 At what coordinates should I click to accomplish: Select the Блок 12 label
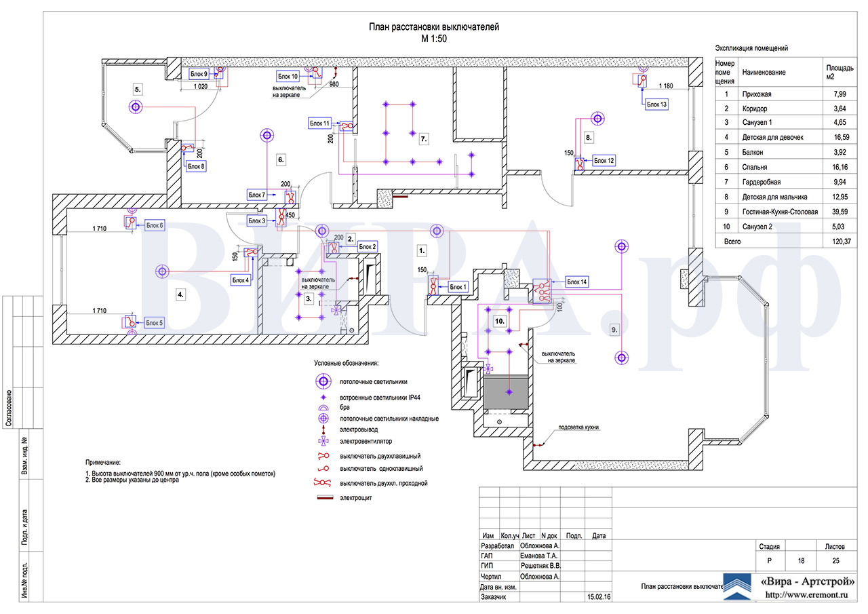click(604, 161)
